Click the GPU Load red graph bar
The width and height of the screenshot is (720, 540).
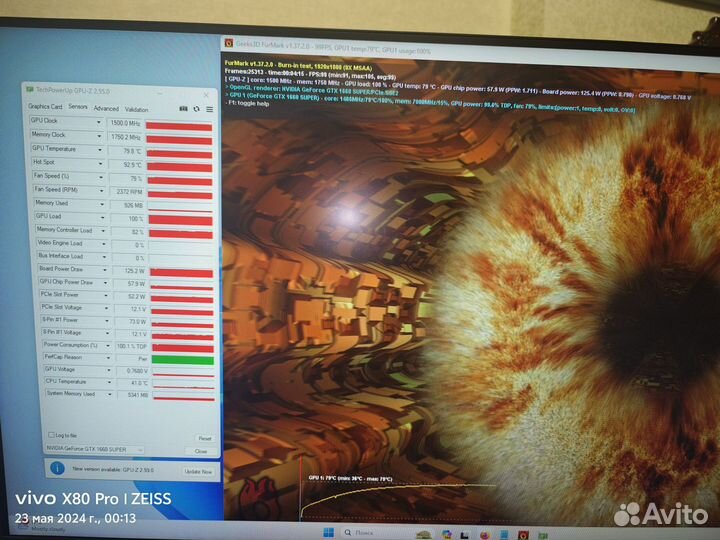[x=180, y=220]
